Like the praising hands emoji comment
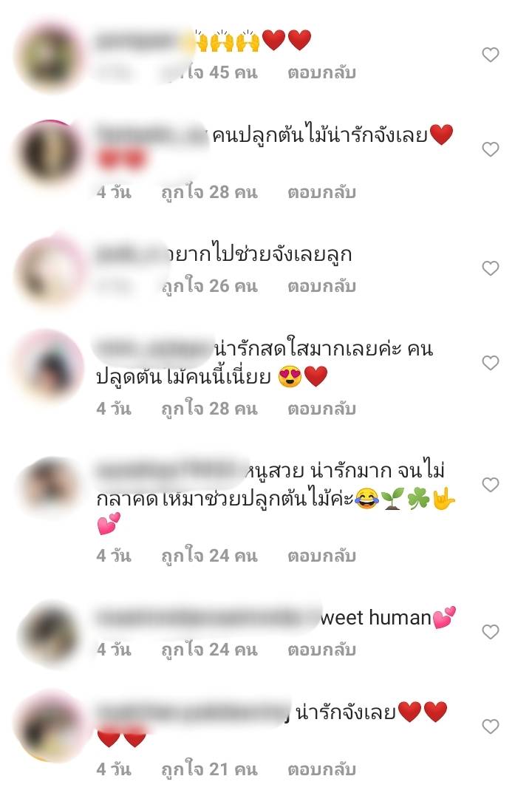This screenshot has width=532, height=793. (490, 54)
